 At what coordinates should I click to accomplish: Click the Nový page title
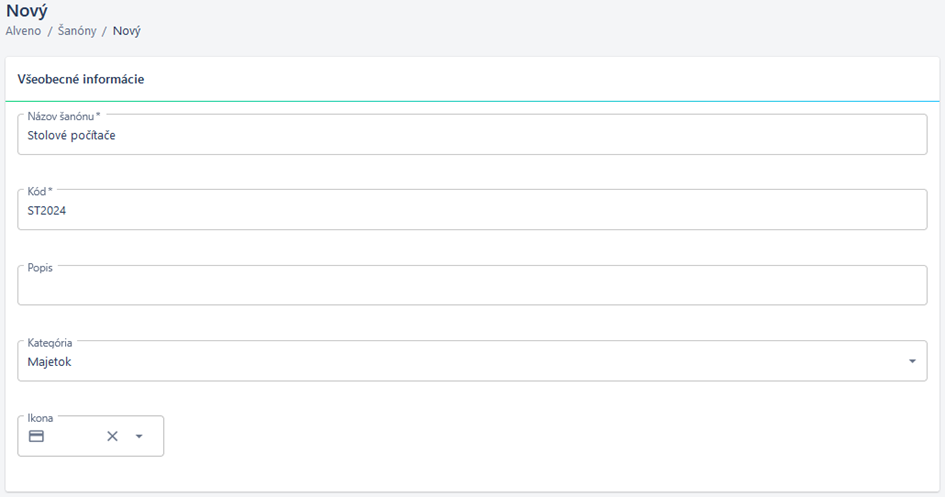tap(27, 10)
